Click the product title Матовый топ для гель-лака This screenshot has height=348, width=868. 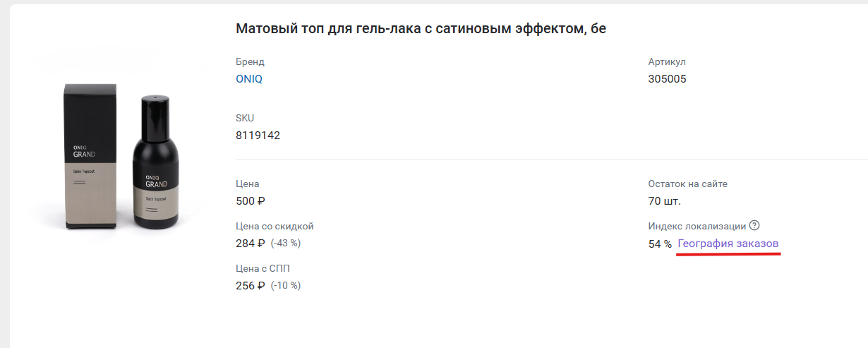tap(421, 29)
